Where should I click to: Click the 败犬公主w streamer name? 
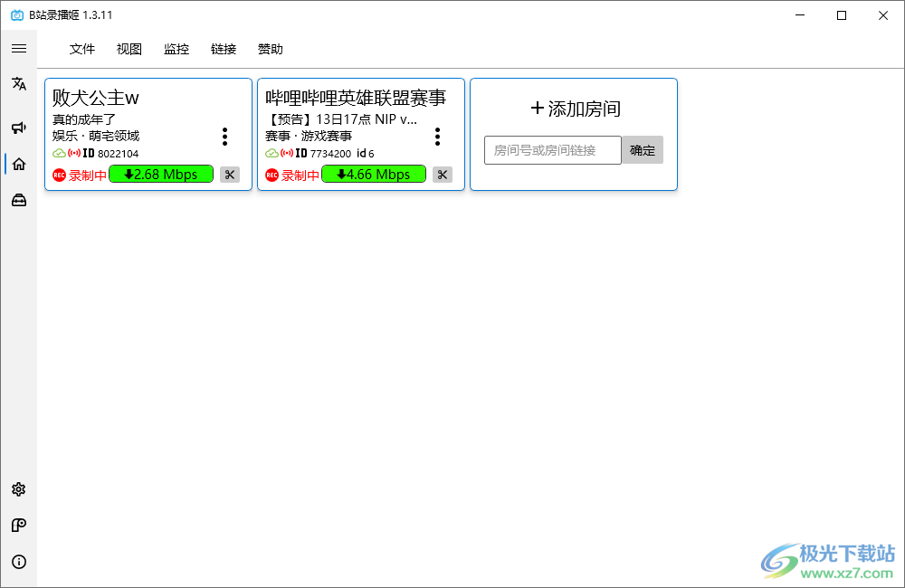click(x=96, y=98)
